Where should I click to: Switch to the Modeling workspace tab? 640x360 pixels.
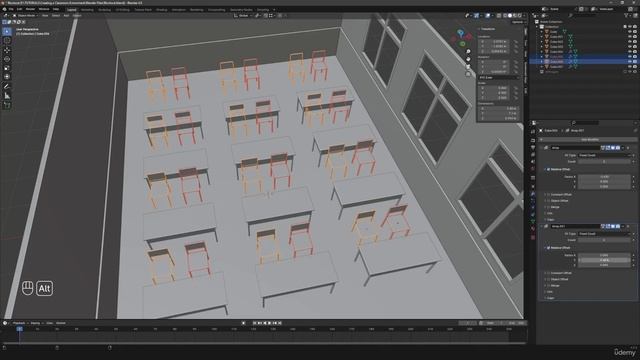[87, 9]
